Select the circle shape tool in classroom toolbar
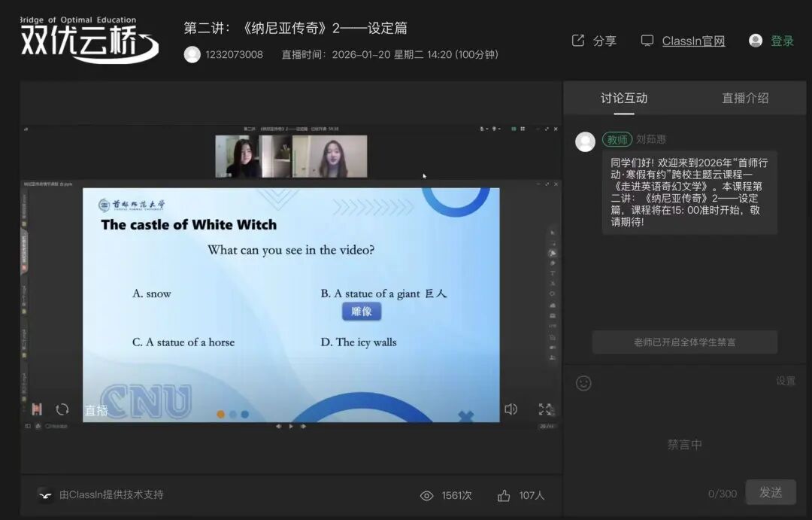Viewport: 812px width, 520px height. [553, 293]
